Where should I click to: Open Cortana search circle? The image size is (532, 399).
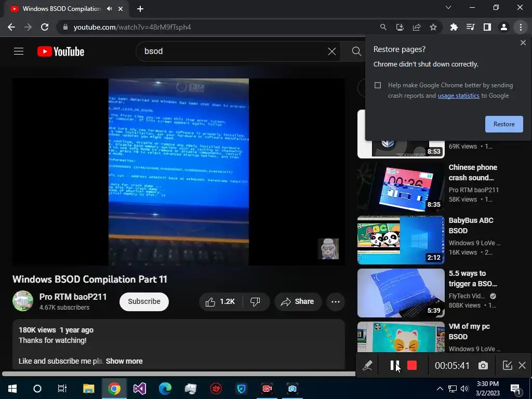click(37, 389)
